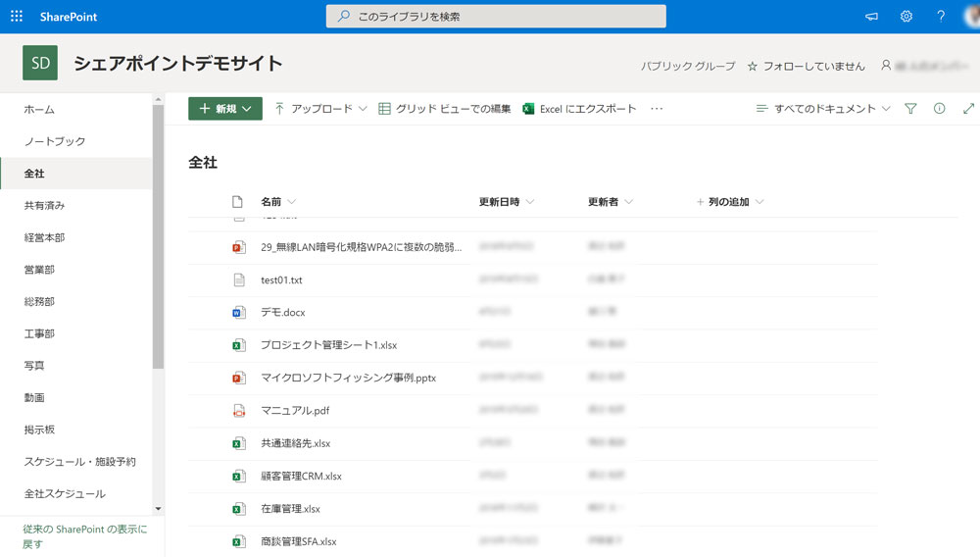
Task: Click the expand content arrows icon
Action: (968, 109)
